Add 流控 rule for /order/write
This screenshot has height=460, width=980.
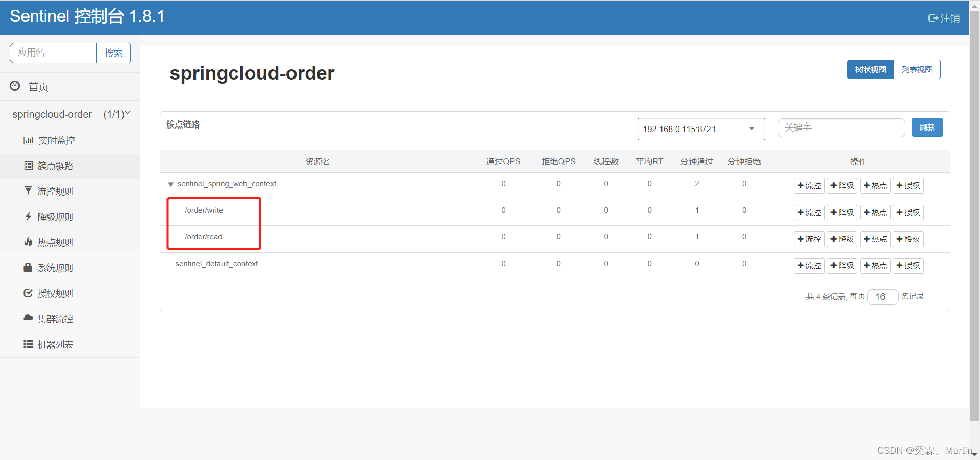tap(809, 213)
